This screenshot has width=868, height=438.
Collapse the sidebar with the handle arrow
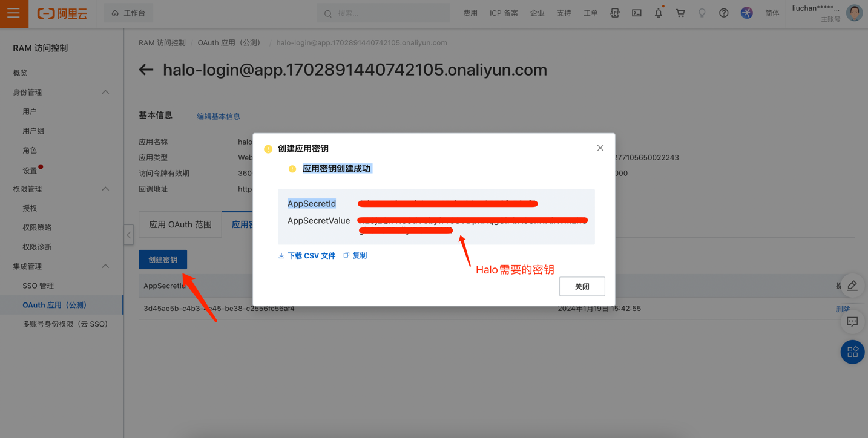click(x=129, y=235)
